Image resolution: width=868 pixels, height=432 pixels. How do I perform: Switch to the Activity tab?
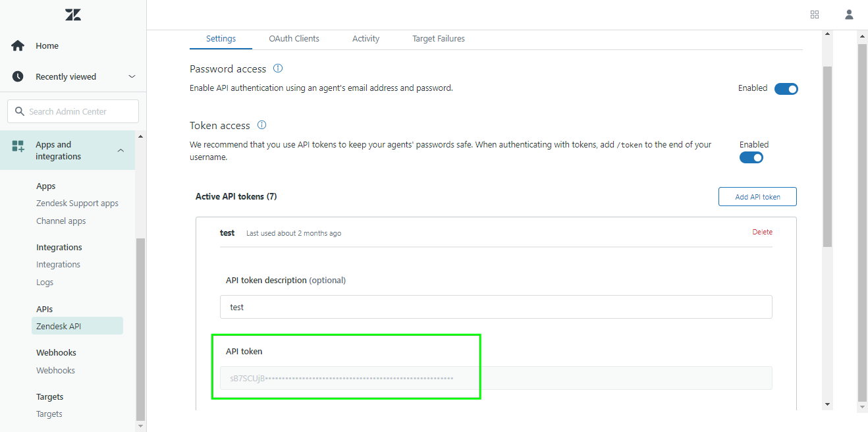pos(366,39)
